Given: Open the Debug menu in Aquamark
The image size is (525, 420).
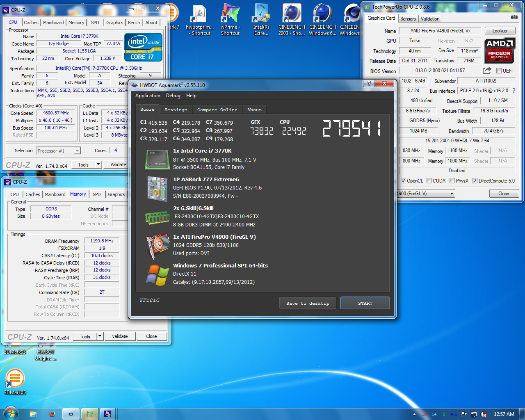Looking at the screenshot, I should tap(173, 96).
